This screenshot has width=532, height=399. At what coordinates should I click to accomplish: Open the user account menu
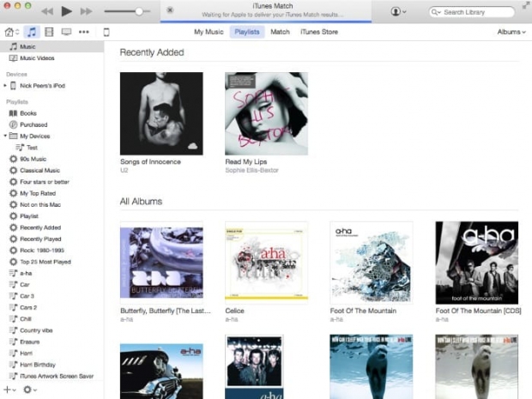[398, 12]
